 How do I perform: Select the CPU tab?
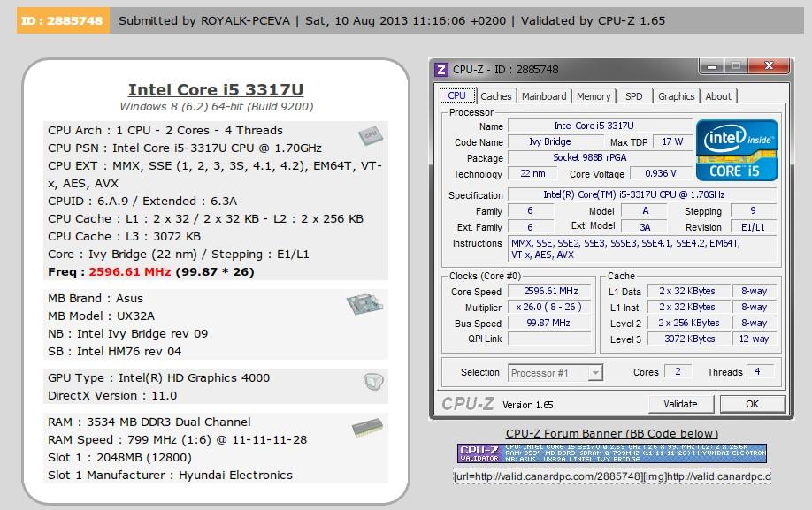pyautogui.click(x=456, y=95)
